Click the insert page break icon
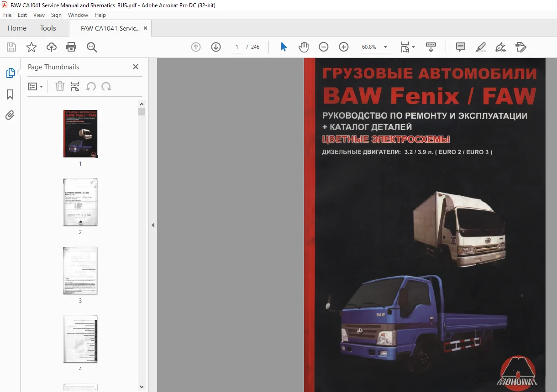 [x=75, y=87]
